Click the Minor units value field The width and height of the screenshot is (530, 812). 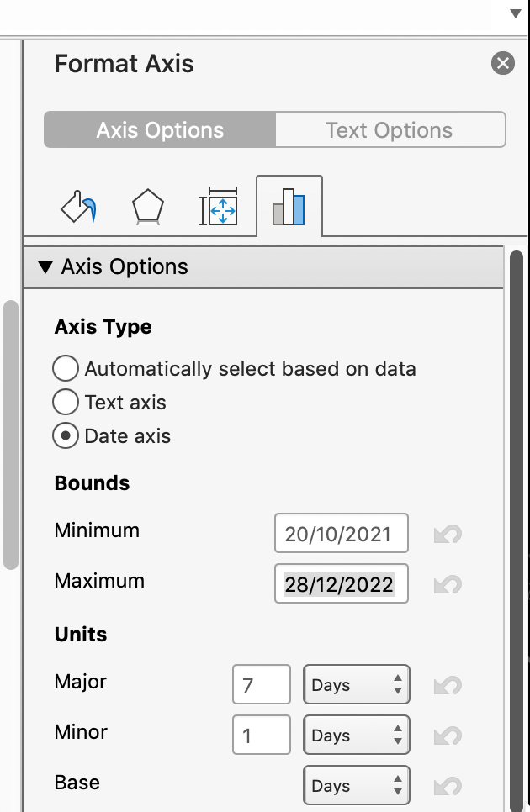pos(261,734)
